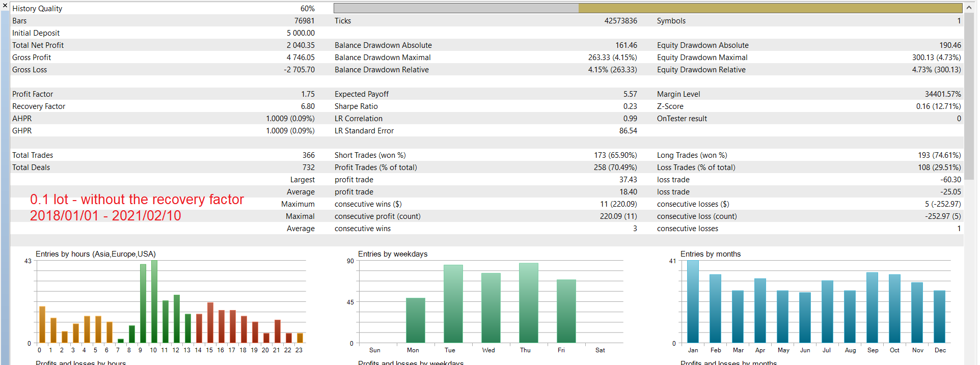Screen dimensions: 980x365
Task: Click the Recovery Factor value 6.80
Action: 308,106
